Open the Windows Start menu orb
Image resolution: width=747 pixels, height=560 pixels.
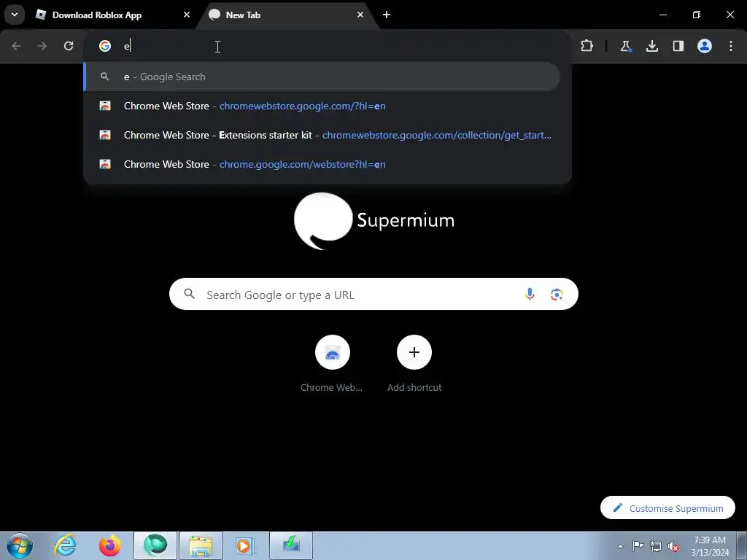(20, 545)
